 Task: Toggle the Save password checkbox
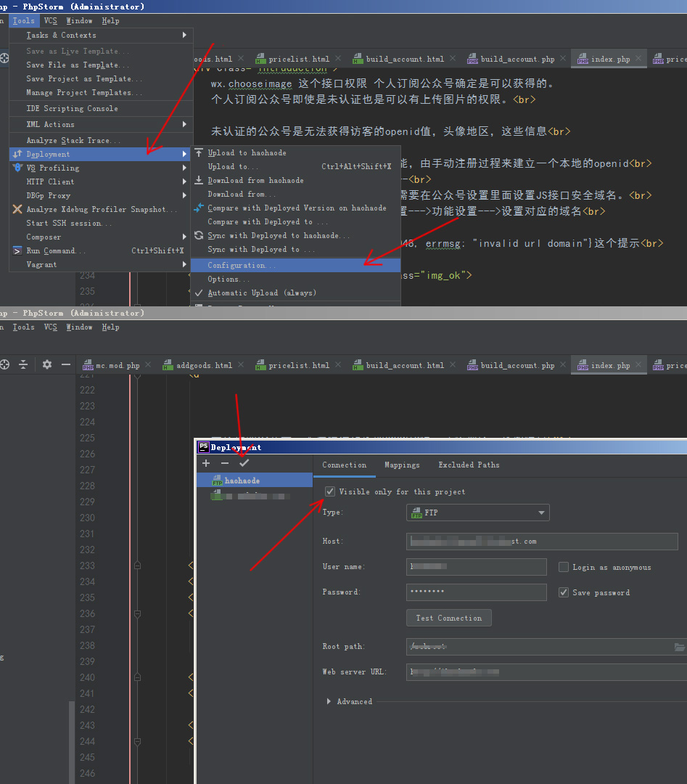click(564, 592)
